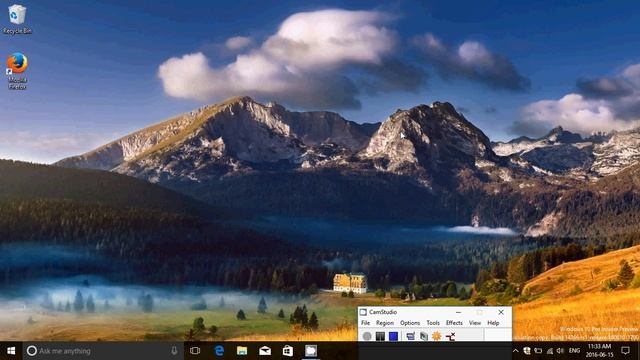Image resolution: width=640 pixels, height=360 pixels.
Task: Click the orange sun screen annotations icon
Action: [x=437, y=336]
